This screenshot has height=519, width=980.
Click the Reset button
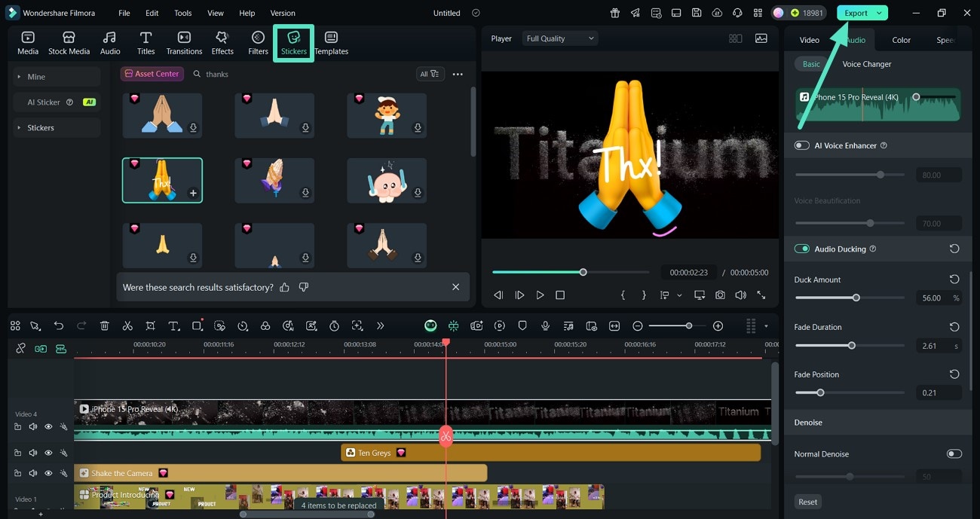pyautogui.click(x=808, y=502)
